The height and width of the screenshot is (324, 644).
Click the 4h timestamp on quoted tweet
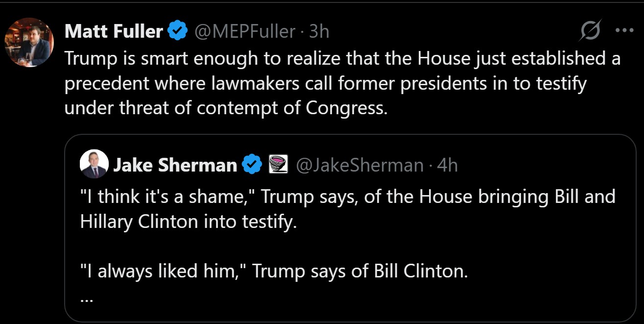447,165
